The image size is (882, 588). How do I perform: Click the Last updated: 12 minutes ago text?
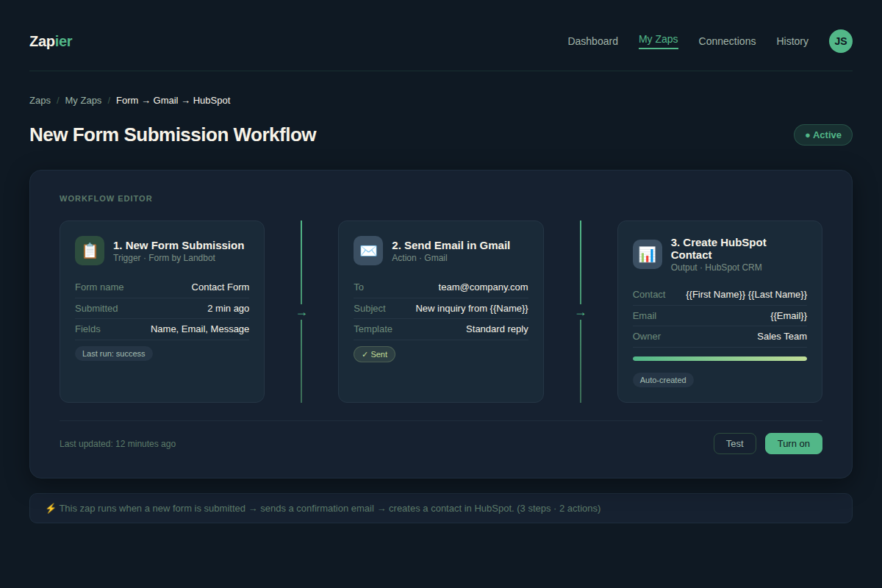118,444
